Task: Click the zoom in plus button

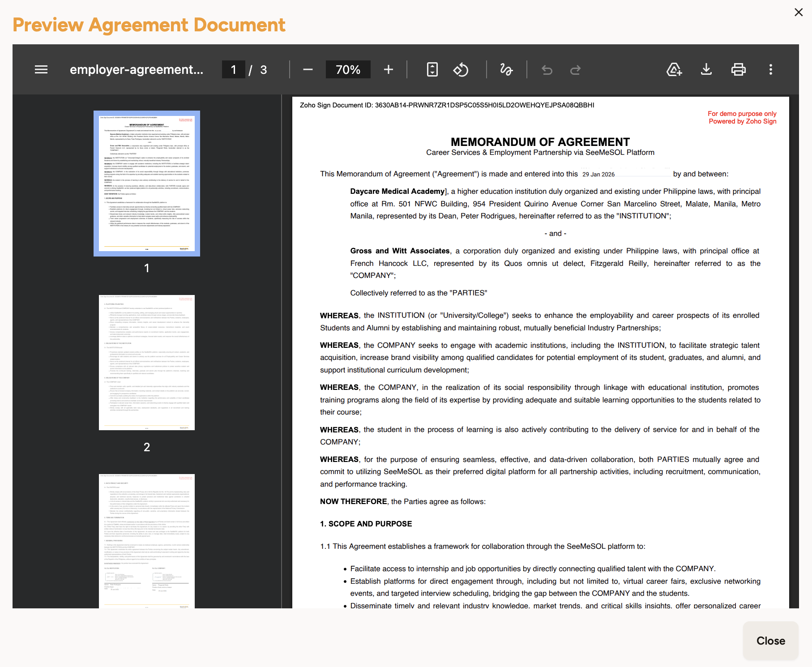Action: pos(388,69)
